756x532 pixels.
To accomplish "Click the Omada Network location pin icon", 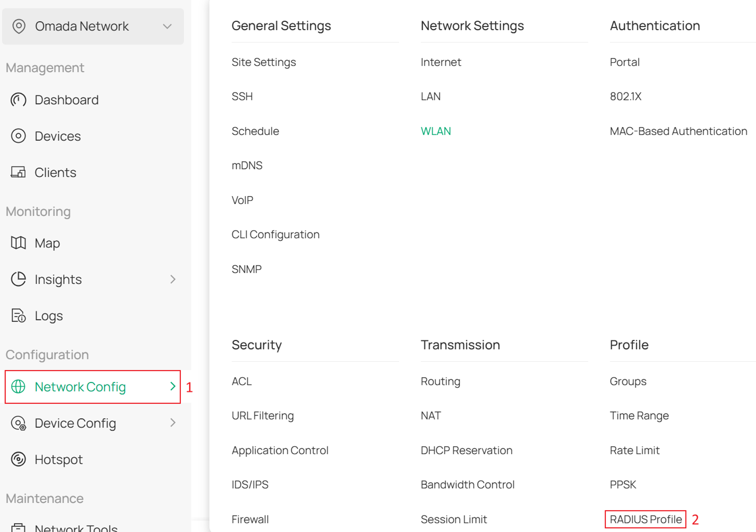I will coord(19,26).
